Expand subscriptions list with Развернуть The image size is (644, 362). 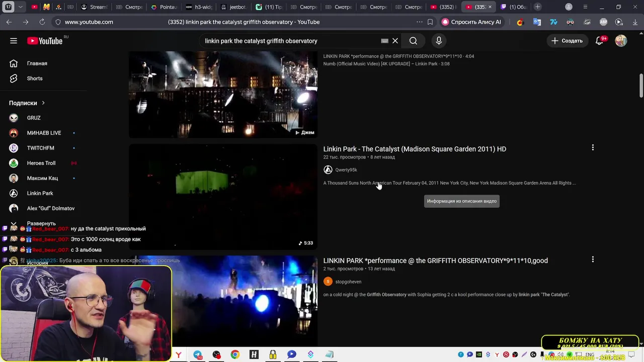[x=41, y=223]
